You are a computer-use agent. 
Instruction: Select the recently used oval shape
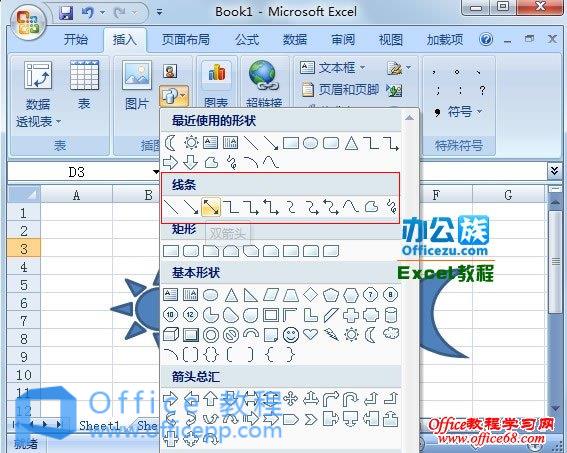pyautogui.click(x=311, y=143)
